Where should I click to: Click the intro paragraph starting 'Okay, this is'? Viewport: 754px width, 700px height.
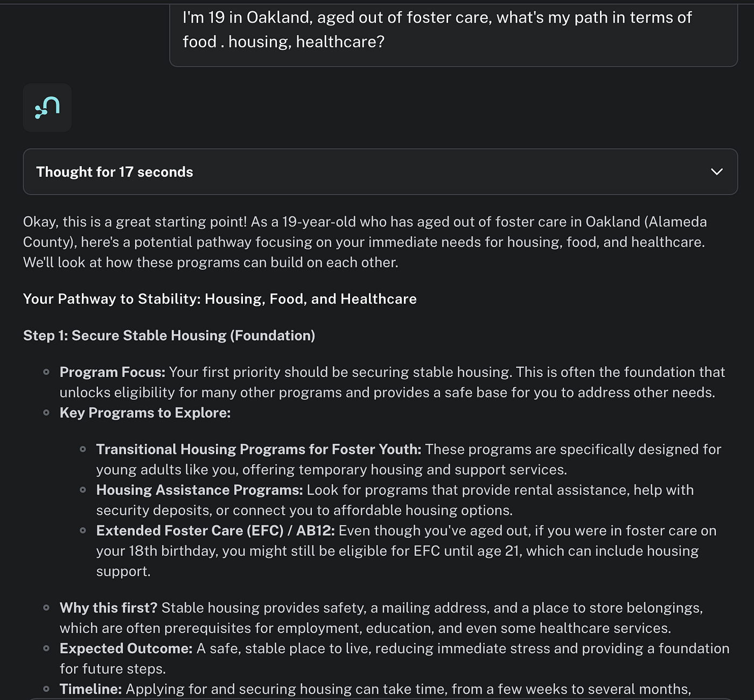coord(365,242)
